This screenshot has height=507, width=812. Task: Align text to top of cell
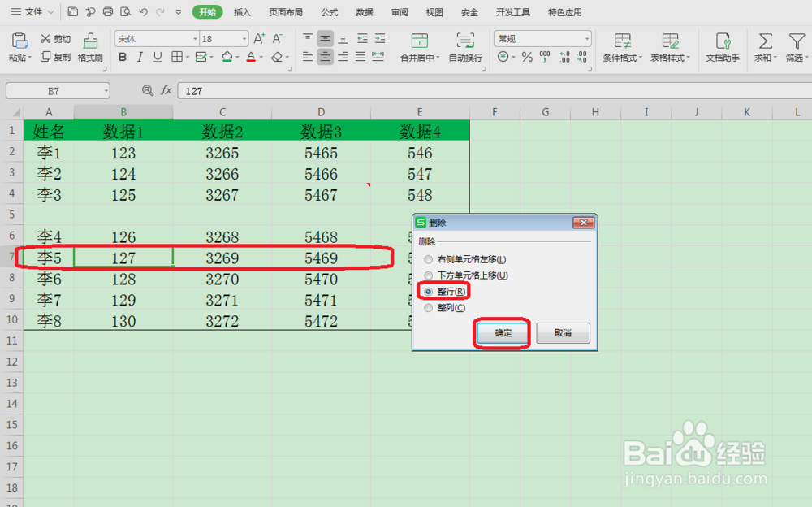click(308, 38)
